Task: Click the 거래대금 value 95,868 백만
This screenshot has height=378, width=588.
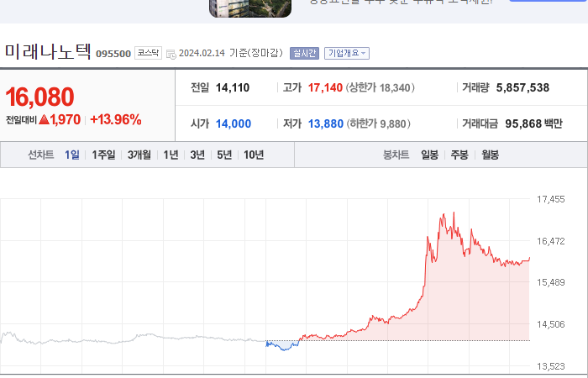Action: coord(533,123)
